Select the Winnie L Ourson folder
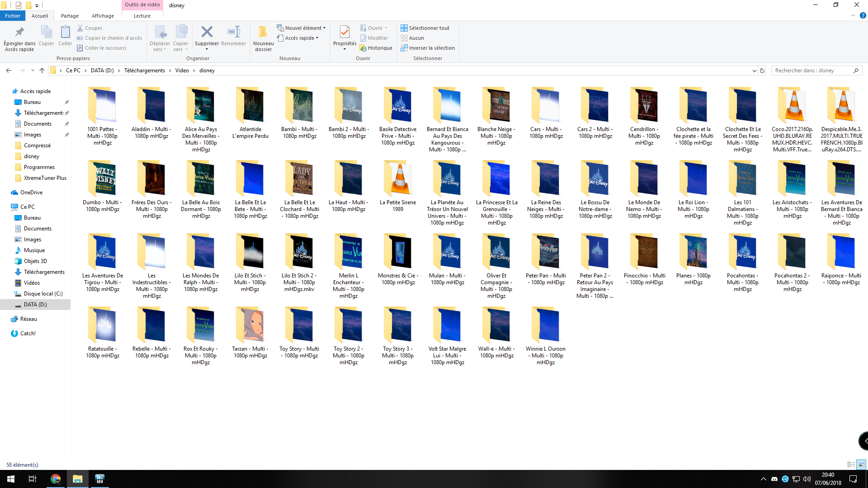Image resolution: width=868 pixels, height=488 pixels. pyautogui.click(x=546, y=337)
